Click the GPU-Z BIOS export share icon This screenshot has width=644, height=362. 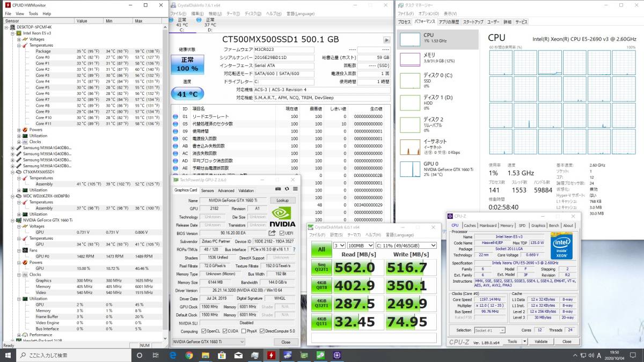coord(273,233)
